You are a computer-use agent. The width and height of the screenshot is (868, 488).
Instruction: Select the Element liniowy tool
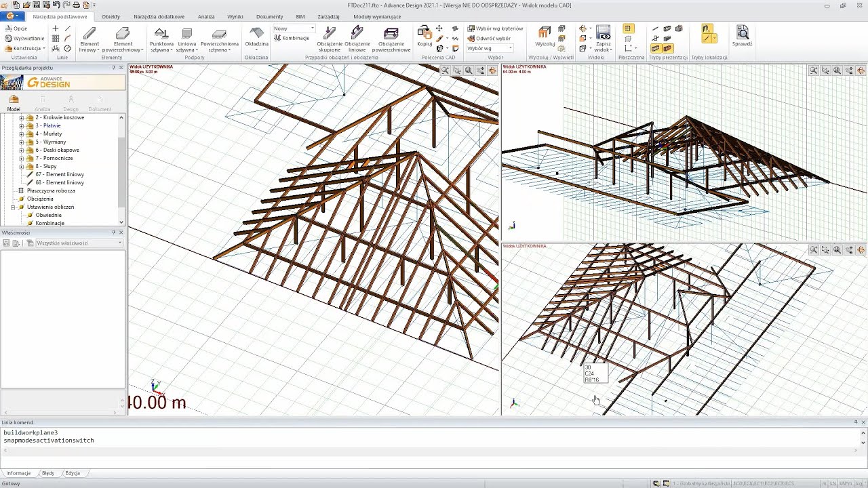click(x=90, y=39)
